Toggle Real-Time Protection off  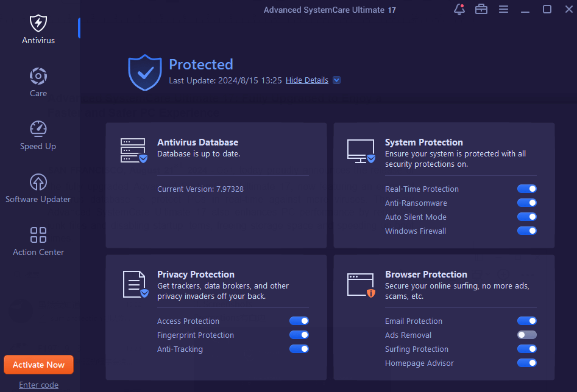coord(527,189)
